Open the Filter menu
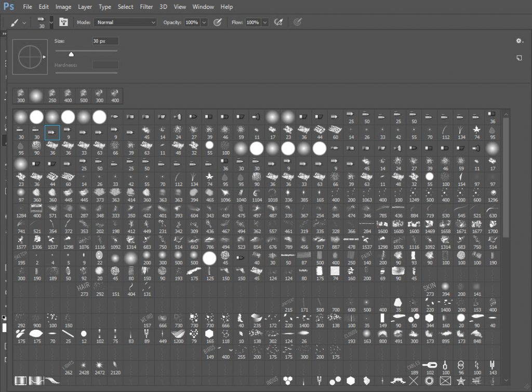532x392 pixels. click(146, 7)
